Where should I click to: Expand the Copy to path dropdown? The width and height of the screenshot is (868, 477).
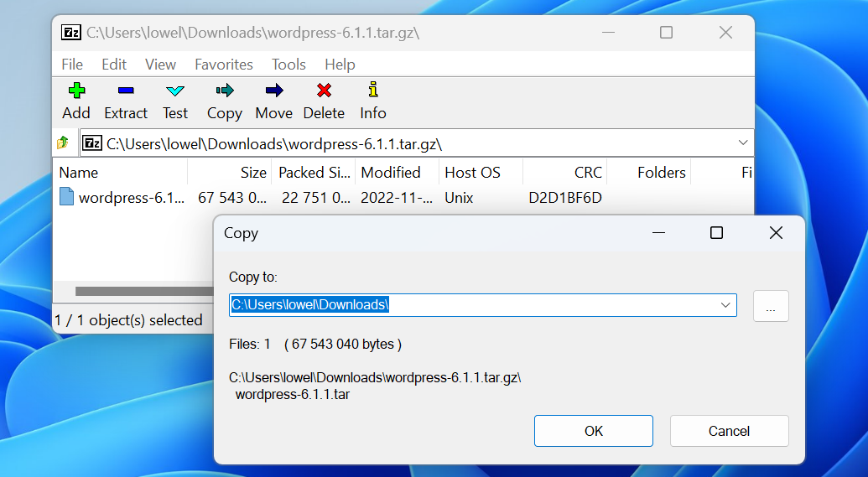[x=725, y=305]
